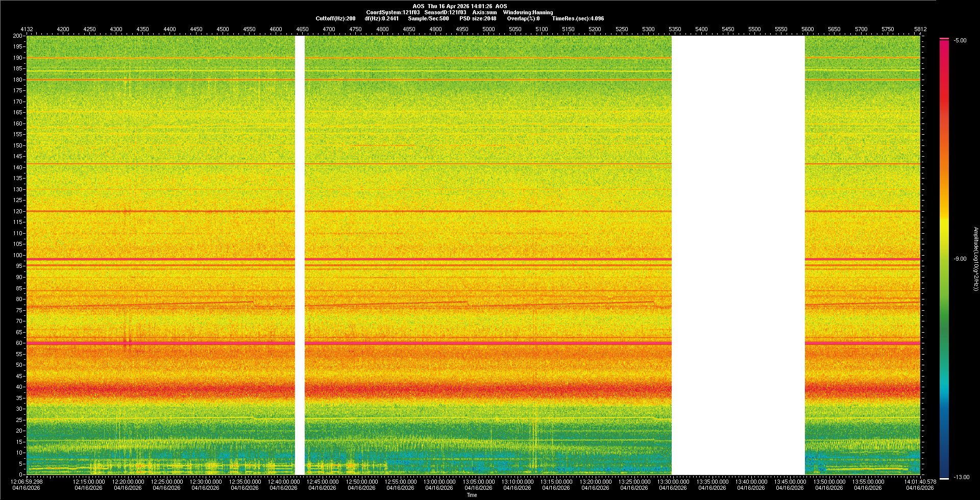Click the TimeRes.(sec):4.096 parameter
The width and height of the screenshot is (980, 500).
(578, 18)
